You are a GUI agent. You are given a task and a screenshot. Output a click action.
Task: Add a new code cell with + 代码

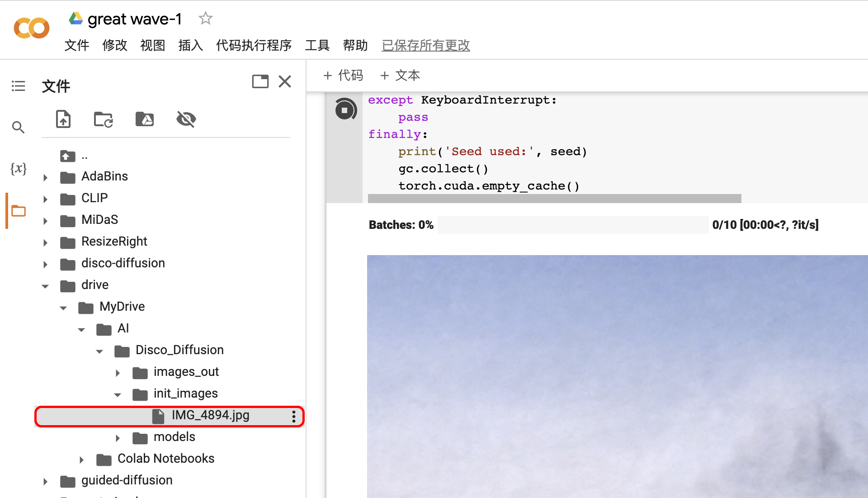(344, 76)
